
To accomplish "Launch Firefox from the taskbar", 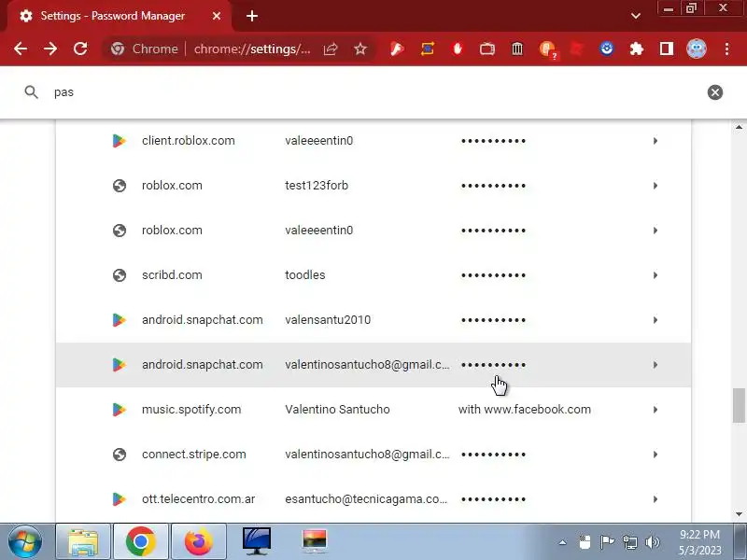I will [x=198, y=541].
